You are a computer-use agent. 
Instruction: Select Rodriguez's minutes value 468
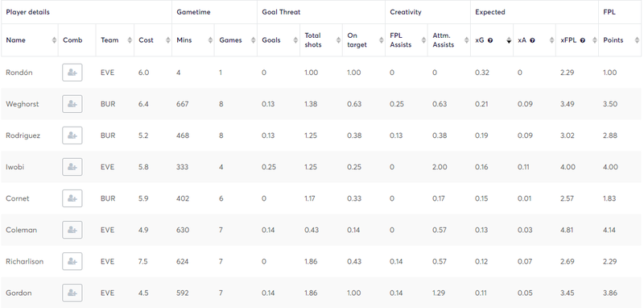tap(183, 135)
